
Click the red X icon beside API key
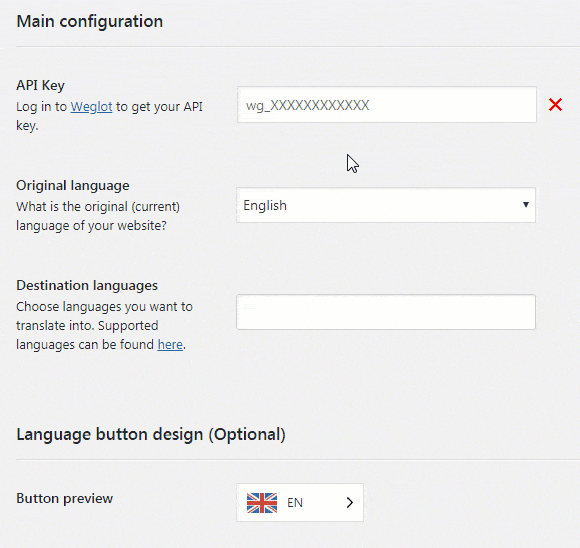tap(555, 105)
